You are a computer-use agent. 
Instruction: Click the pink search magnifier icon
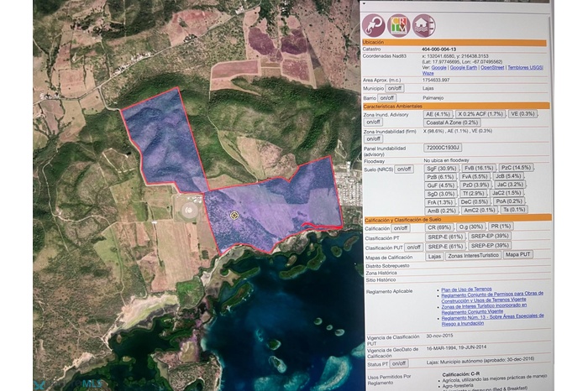click(x=374, y=26)
